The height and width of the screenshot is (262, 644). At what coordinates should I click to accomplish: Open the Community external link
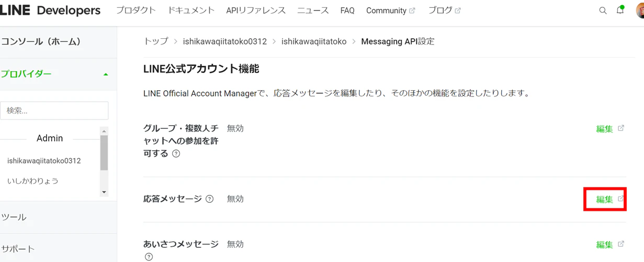point(390,10)
